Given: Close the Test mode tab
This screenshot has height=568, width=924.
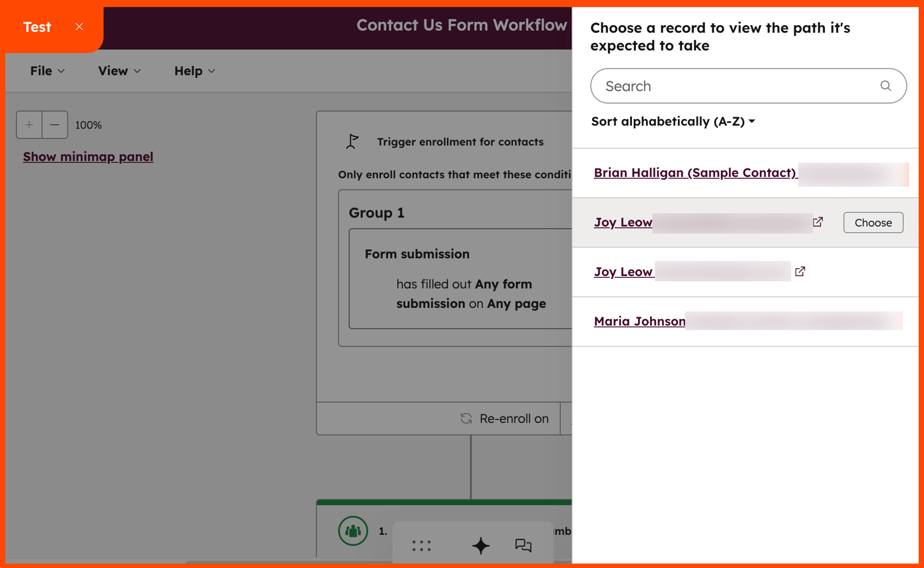Looking at the screenshot, I should [79, 27].
